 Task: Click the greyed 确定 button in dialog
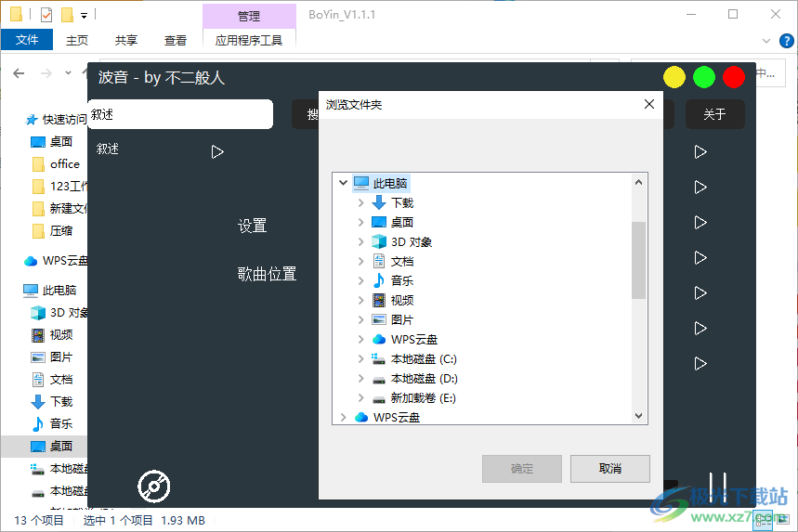click(x=522, y=469)
